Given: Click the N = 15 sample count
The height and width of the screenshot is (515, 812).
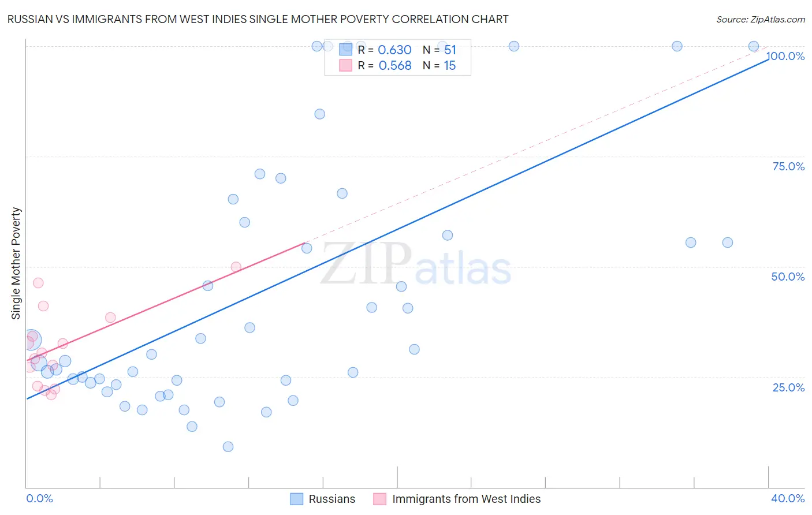Looking at the screenshot, I should pyautogui.click(x=439, y=65).
